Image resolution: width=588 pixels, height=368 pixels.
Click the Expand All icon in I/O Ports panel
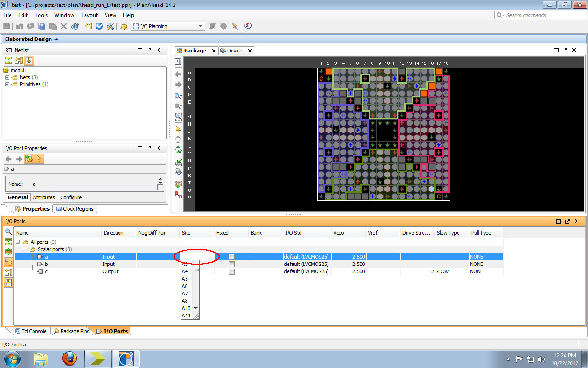point(8,251)
